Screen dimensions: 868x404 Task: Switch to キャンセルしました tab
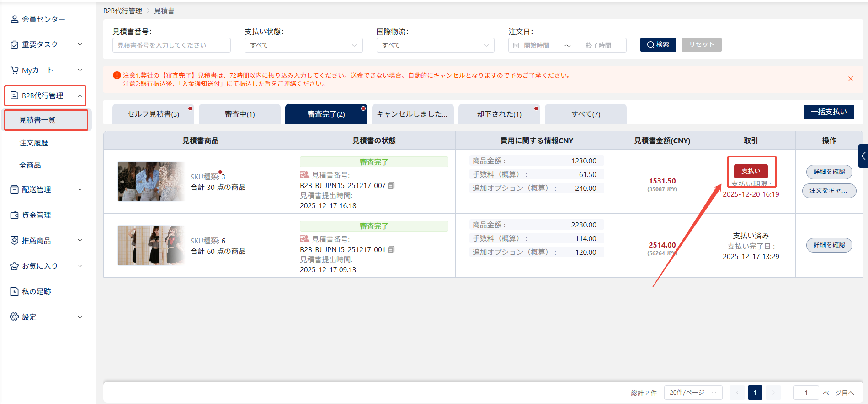413,114
